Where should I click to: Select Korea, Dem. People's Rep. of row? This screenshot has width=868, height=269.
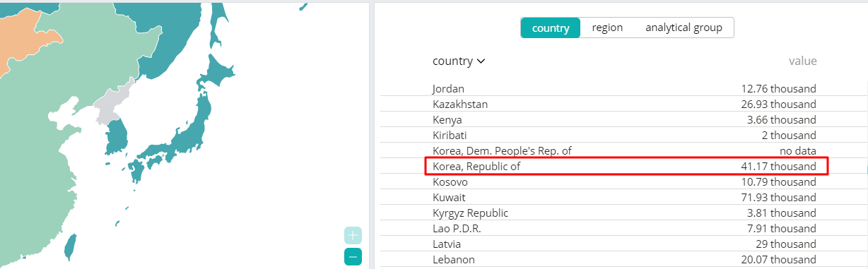(624, 150)
